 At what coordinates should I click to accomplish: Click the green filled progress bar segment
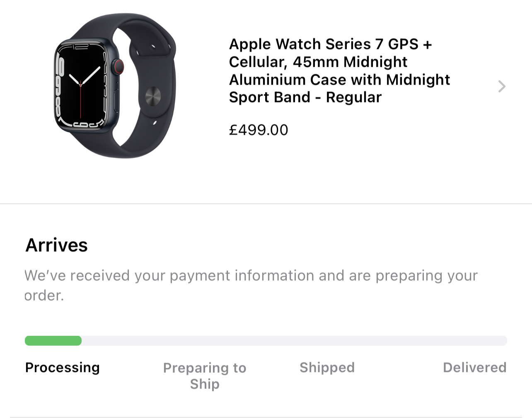[x=53, y=341]
